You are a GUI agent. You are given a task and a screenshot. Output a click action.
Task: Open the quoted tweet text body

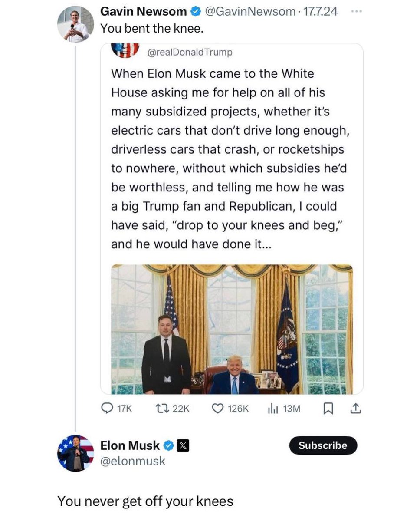coord(230,159)
